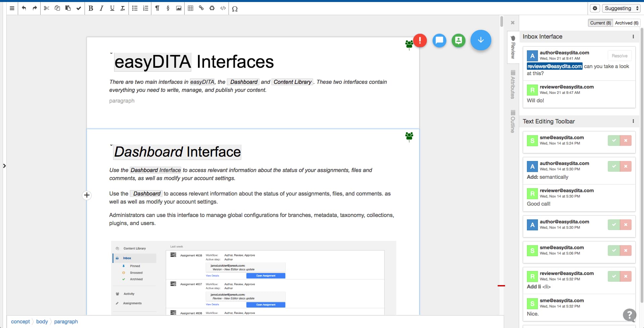Select the Outline vertical tab
Screen dimensions: 644x328
513,121
